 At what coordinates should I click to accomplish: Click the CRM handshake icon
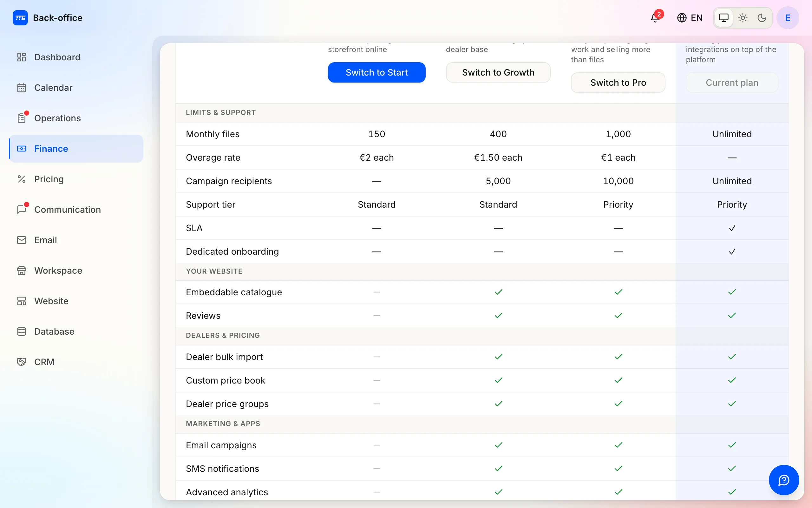click(22, 362)
